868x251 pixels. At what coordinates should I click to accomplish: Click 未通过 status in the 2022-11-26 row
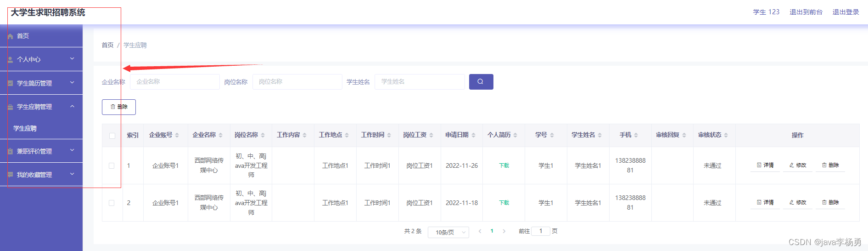[x=712, y=165]
